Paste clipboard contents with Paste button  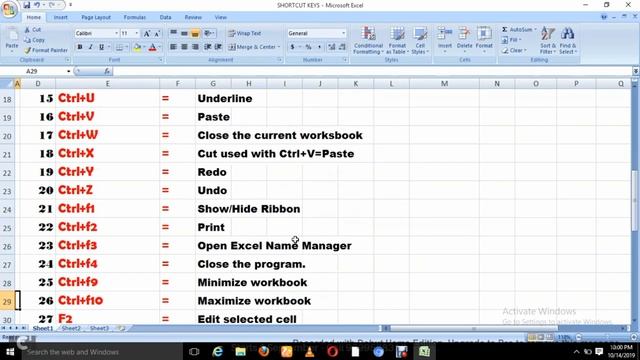coord(12,40)
